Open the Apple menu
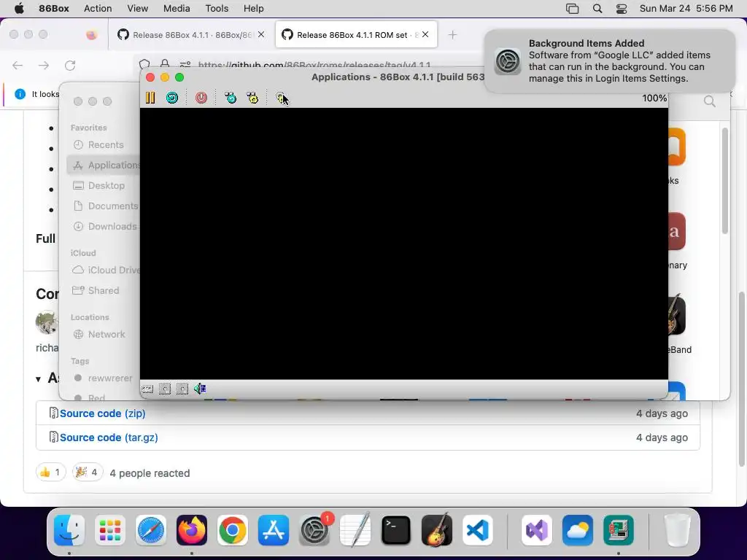Image resolution: width=747 pixels, height=560 pixels. [19, 9]
